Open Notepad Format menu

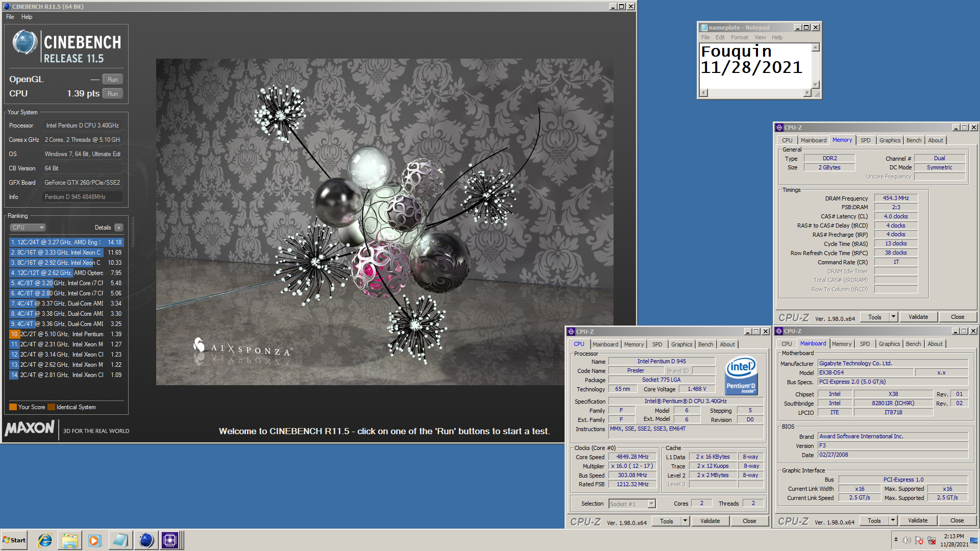(739, 37)
